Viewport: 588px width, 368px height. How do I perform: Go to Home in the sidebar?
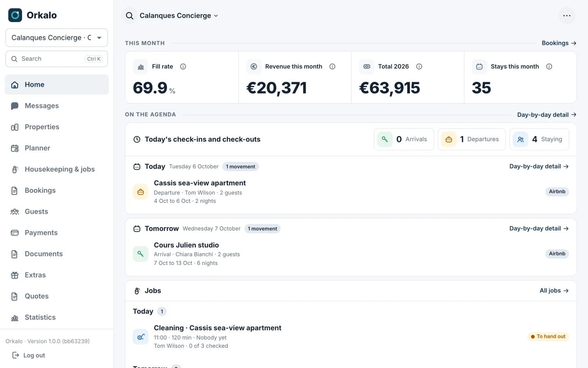point(57,85)
